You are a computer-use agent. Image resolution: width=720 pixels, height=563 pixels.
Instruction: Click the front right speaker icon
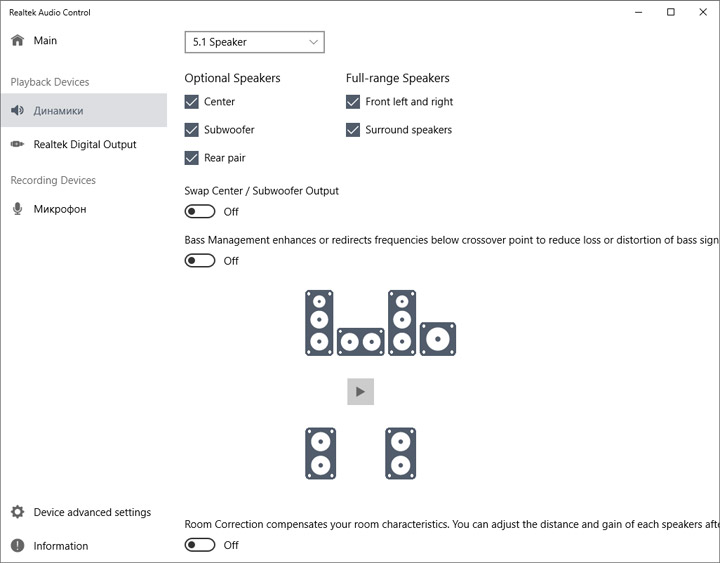click(x=402, y=322)
